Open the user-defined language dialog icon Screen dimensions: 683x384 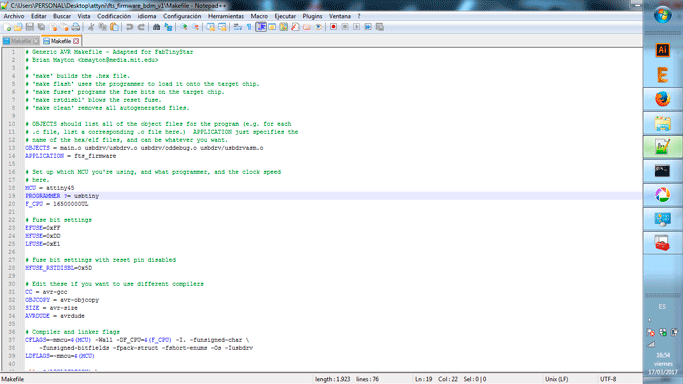[x=272, y=27]
